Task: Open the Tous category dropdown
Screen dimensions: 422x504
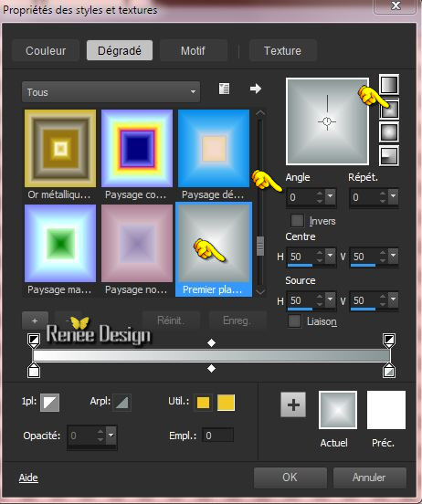Action: pyautogui.click(x=111, y=92)
